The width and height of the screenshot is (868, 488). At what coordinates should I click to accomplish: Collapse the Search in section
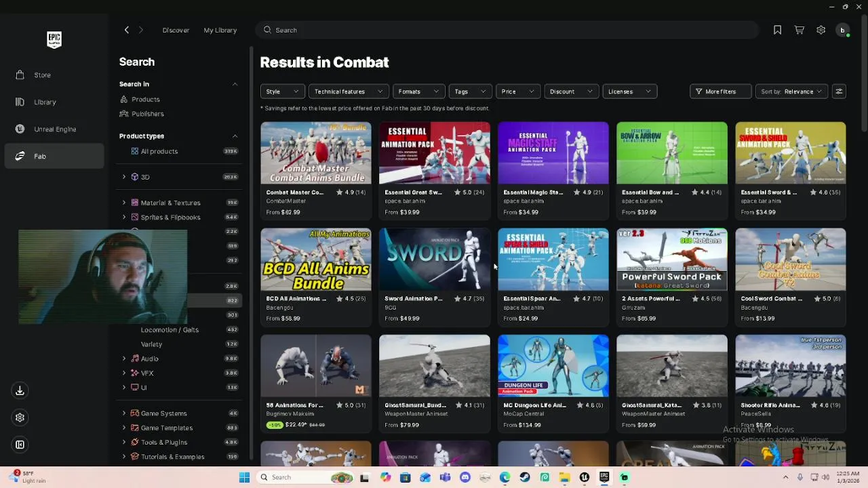tap(235, 85)
